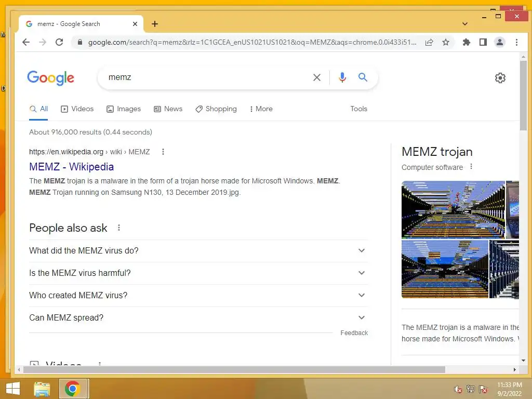This screenshot has height=399, width=532.
Task: Open the search Tools button
Action: 358,109
